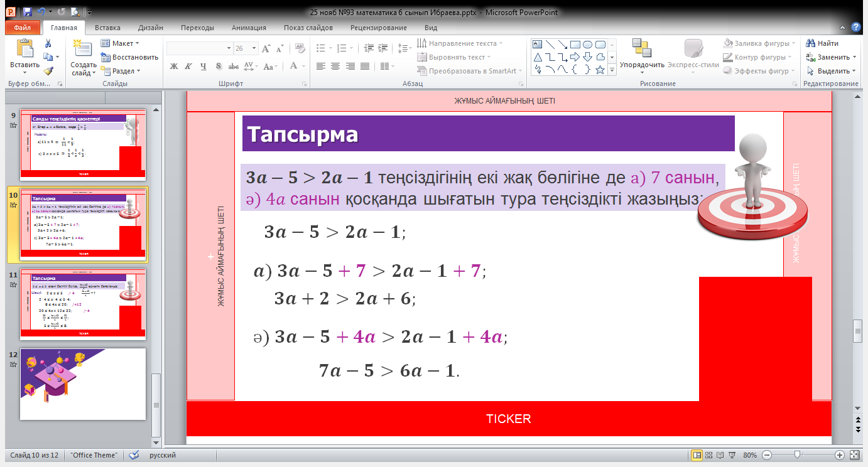
Task: Click the Заливка фигуры shape fill button
Action: 759,43
